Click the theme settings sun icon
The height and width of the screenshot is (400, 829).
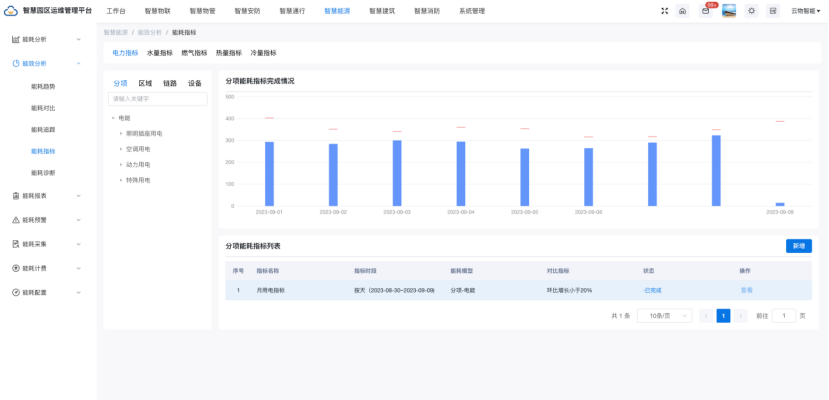pyautogui.click(x=752, y=11)
